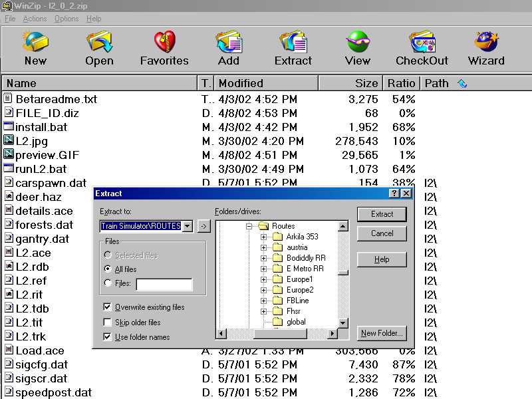Screen dimensions: 532x399
Task: Expand the FBLine folder
Action: coord(263,301)
